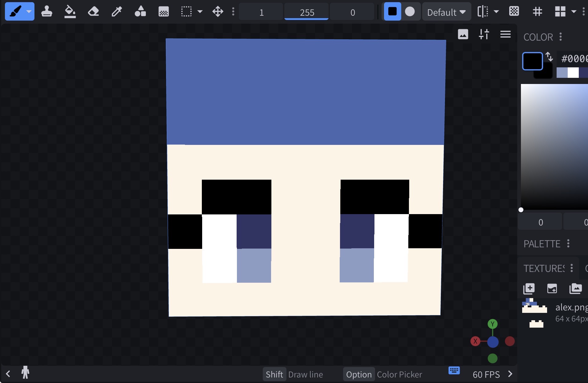Open the Paint Brush tool options arrow
Screen dimensions: 588x383
tap(29, 12)
